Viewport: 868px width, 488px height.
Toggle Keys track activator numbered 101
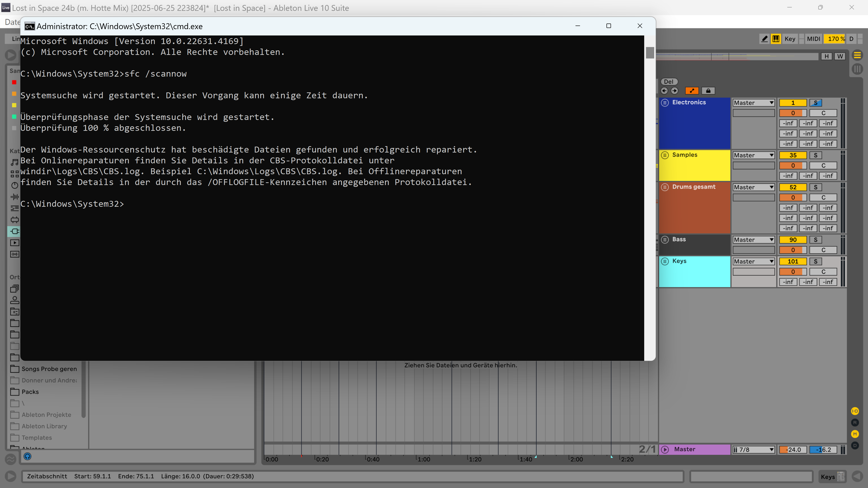(x=793, y=261)
